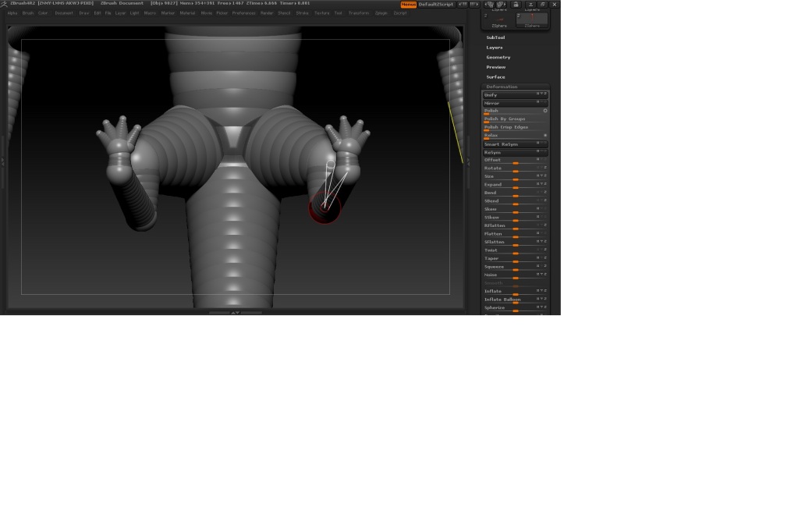
Task: Toggle the circle icon on the Polish row
Action: 545,111
